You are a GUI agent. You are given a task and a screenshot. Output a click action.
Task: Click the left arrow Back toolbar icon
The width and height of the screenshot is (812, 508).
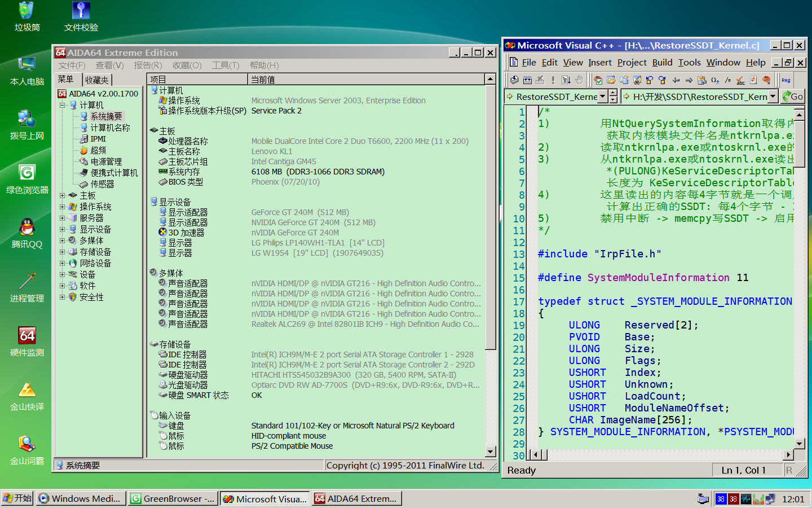point(676,80)
